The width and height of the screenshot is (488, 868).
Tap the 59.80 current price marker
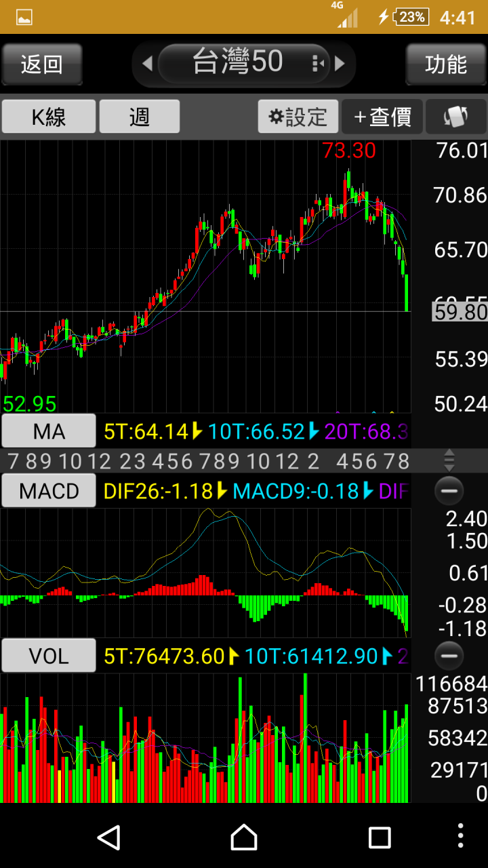tap(460, 312)
